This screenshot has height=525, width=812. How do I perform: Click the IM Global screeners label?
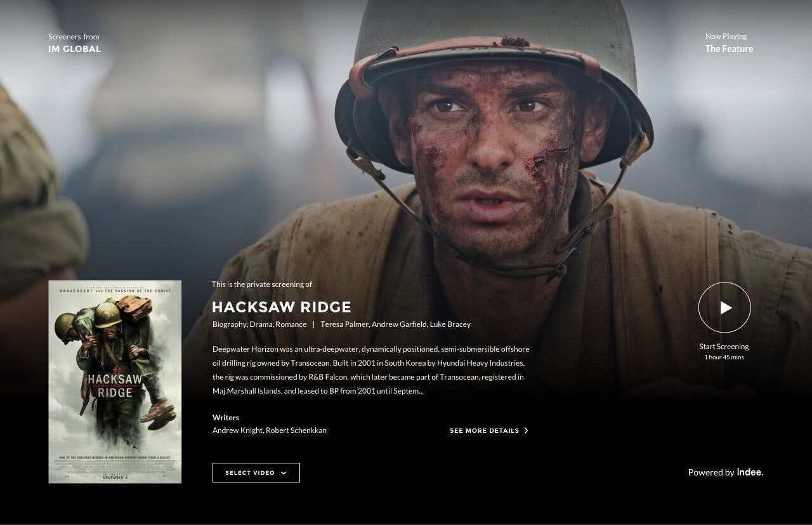tap(74, 49)
